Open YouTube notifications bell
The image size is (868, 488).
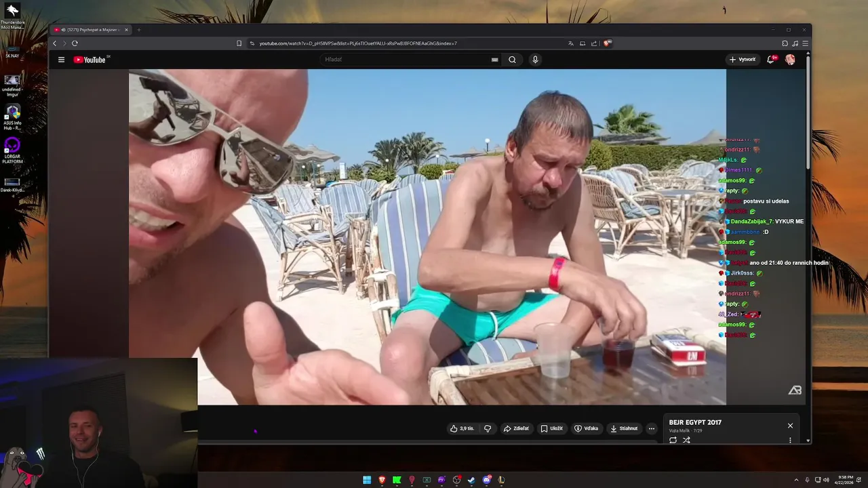(771, 60)
